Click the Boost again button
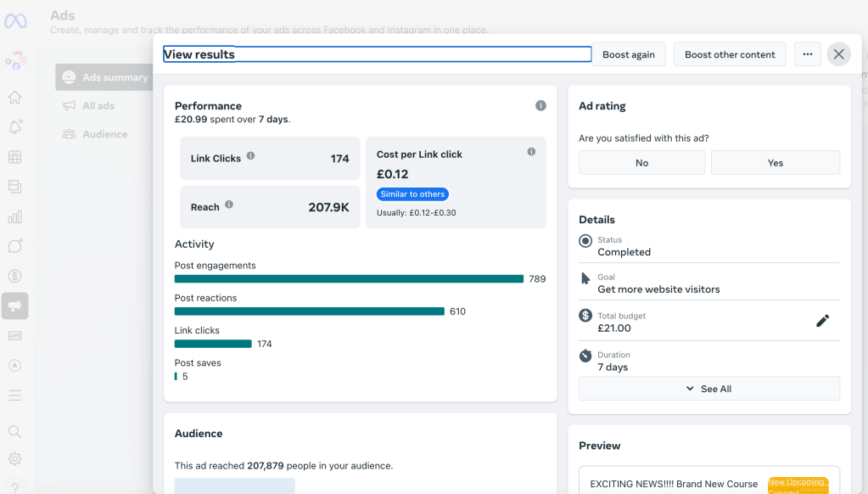 pos(628,54)
